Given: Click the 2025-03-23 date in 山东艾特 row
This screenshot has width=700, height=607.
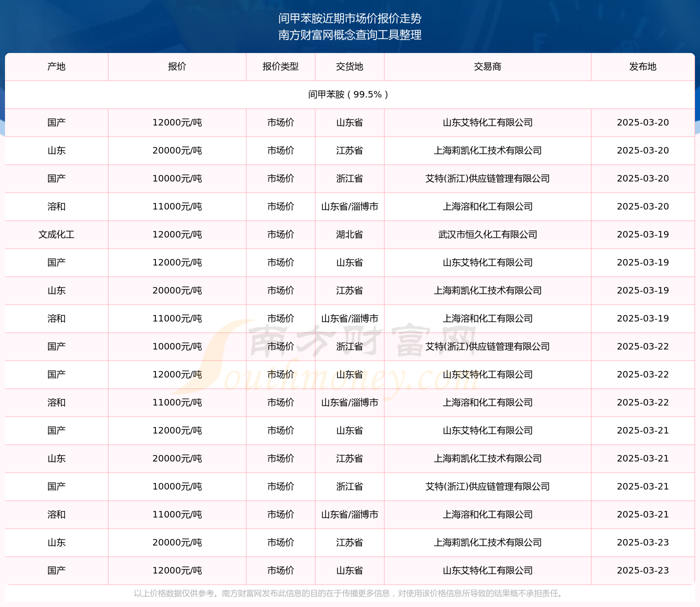Looking at the screenshot, I should point(642,570).
